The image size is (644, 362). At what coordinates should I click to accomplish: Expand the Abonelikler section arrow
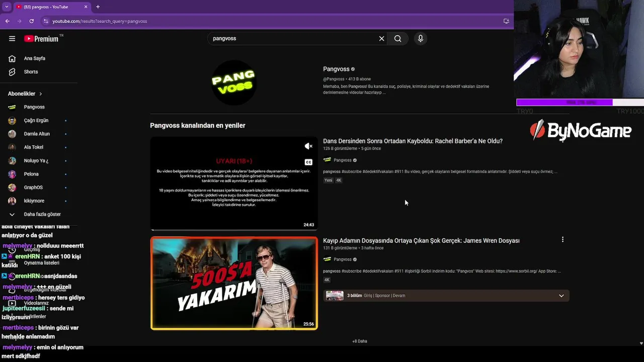click(x=41, y=94)
